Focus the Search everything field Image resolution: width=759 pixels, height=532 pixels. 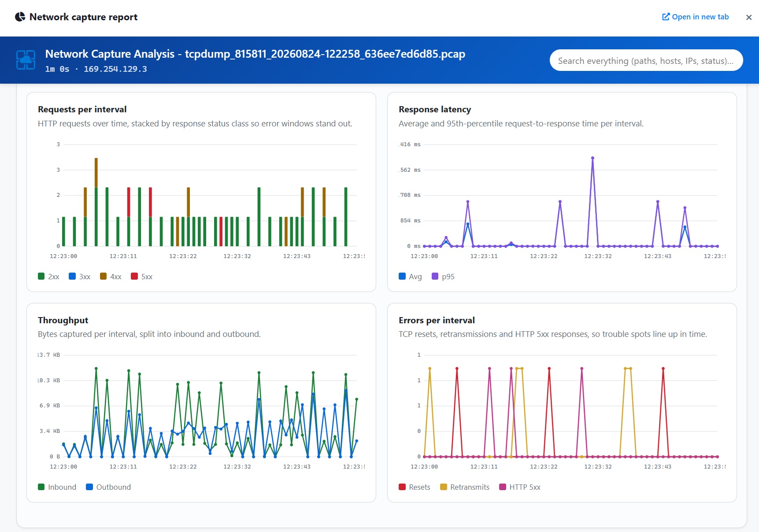click(646, 60)
